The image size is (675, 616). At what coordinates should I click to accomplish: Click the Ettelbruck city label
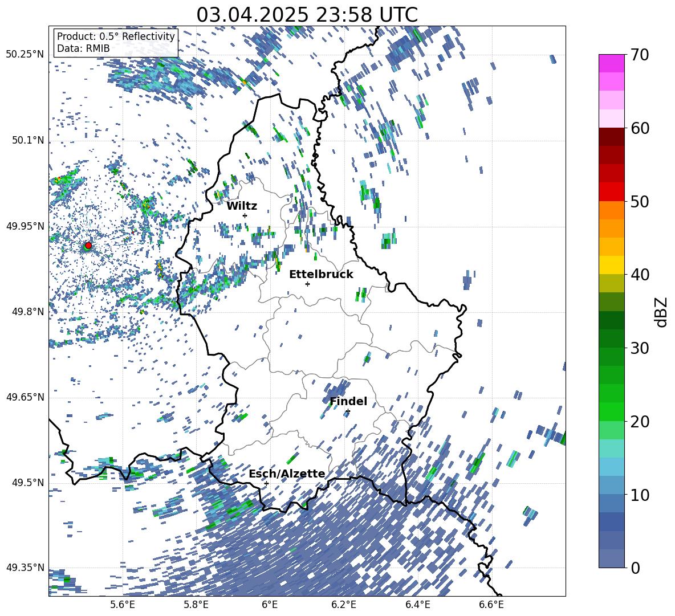pyautogui.click(x=321, y=275)
